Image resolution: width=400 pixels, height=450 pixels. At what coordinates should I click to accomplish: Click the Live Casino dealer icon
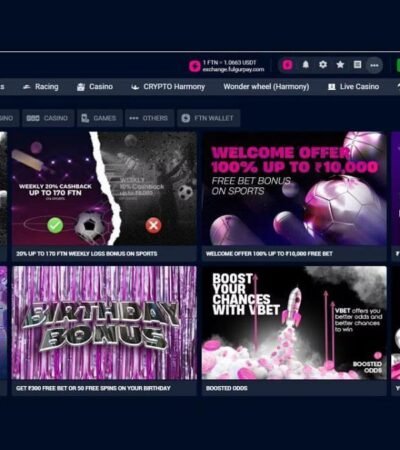[332, 87]
